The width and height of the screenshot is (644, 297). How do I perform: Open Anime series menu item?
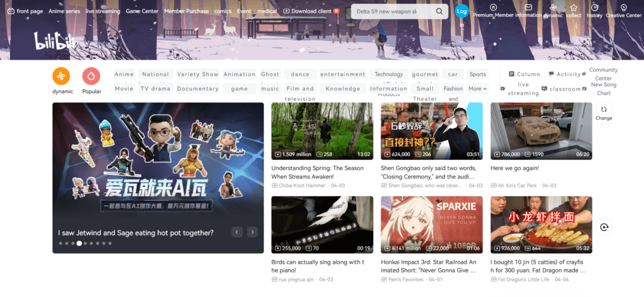65,11
